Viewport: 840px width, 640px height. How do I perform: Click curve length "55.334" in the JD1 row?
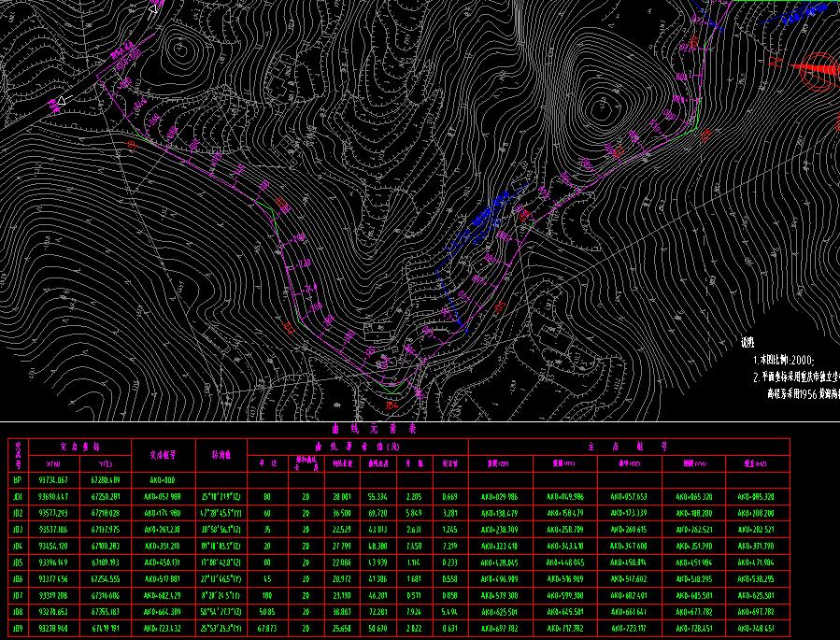point(377,496)
